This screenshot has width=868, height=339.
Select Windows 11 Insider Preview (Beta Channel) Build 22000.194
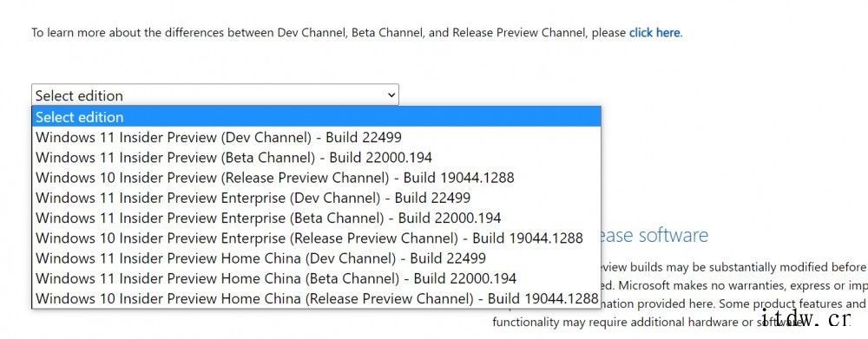tap(317, 157)
